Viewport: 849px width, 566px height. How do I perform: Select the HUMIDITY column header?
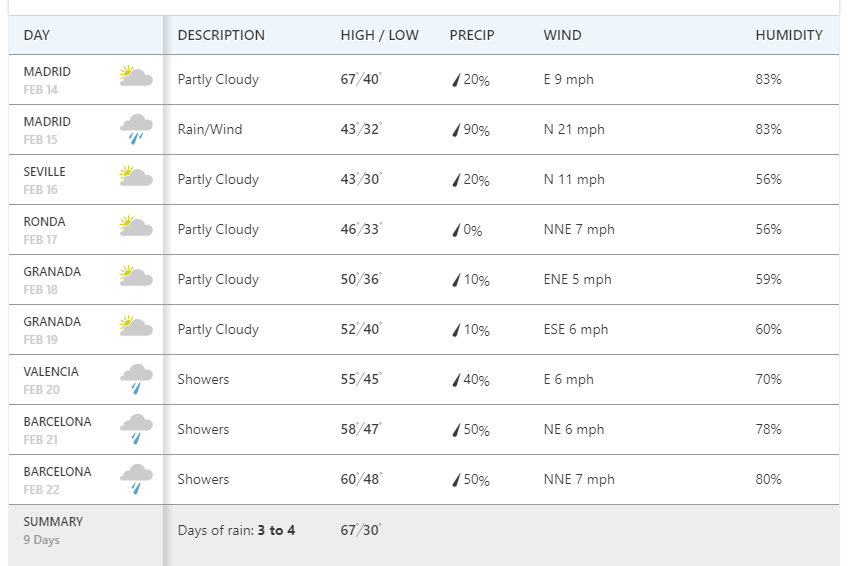[x=789, y=35]
